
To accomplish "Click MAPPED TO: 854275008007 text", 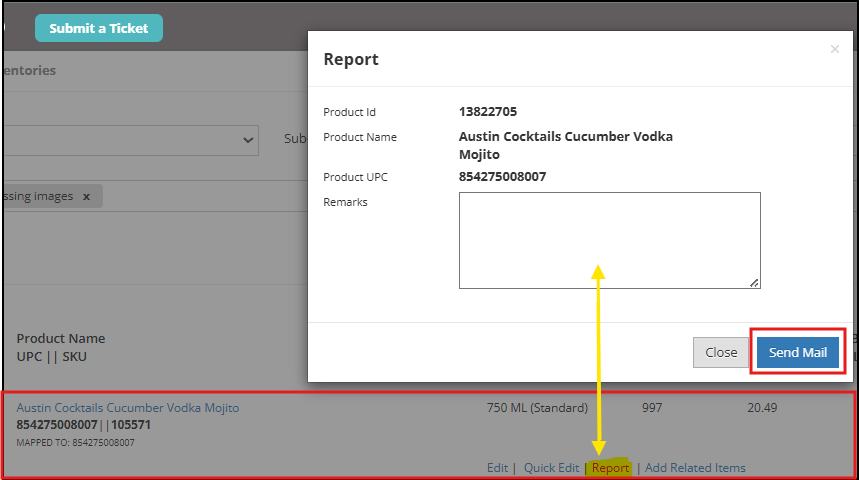I will (75, 443).
